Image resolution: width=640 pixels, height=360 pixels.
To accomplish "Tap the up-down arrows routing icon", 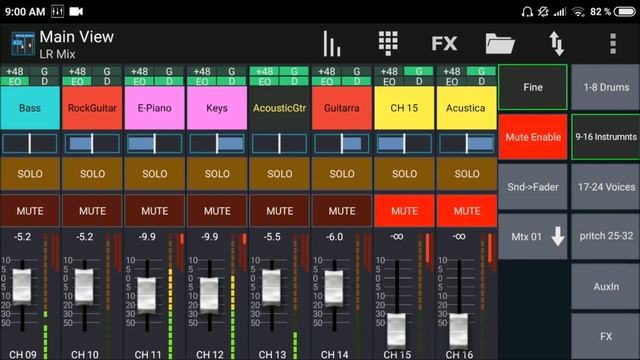I will point(556,43).
